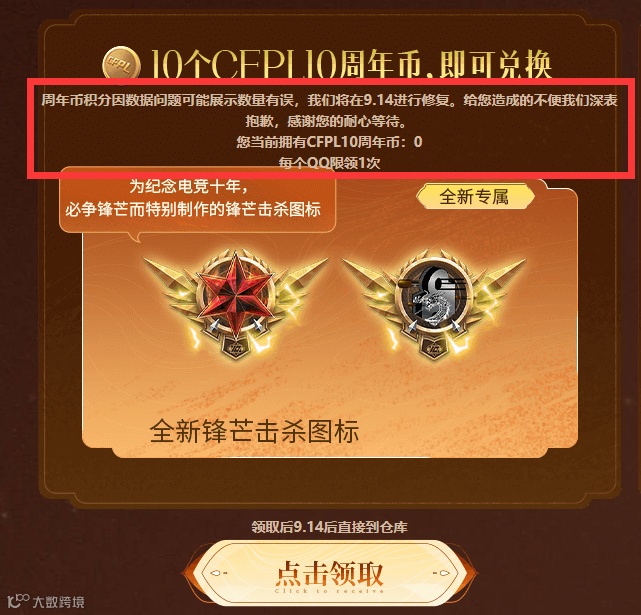Click the 大数跨境 watermark logo

coord(46,602)
